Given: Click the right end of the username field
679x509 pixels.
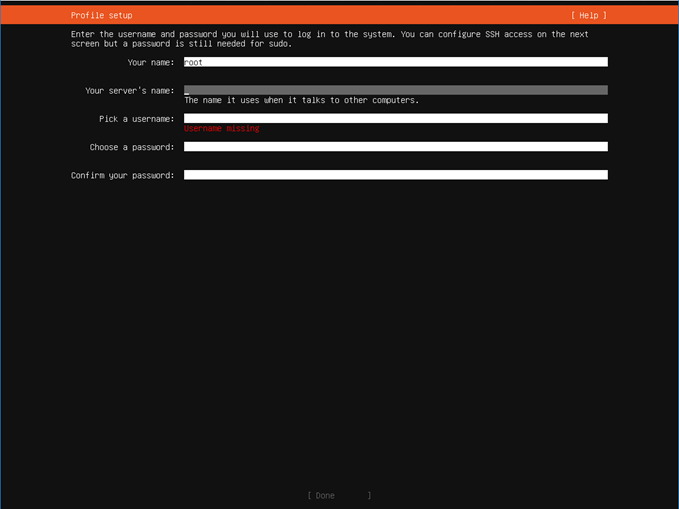Looking at the screenshot, I should (600, 118).
